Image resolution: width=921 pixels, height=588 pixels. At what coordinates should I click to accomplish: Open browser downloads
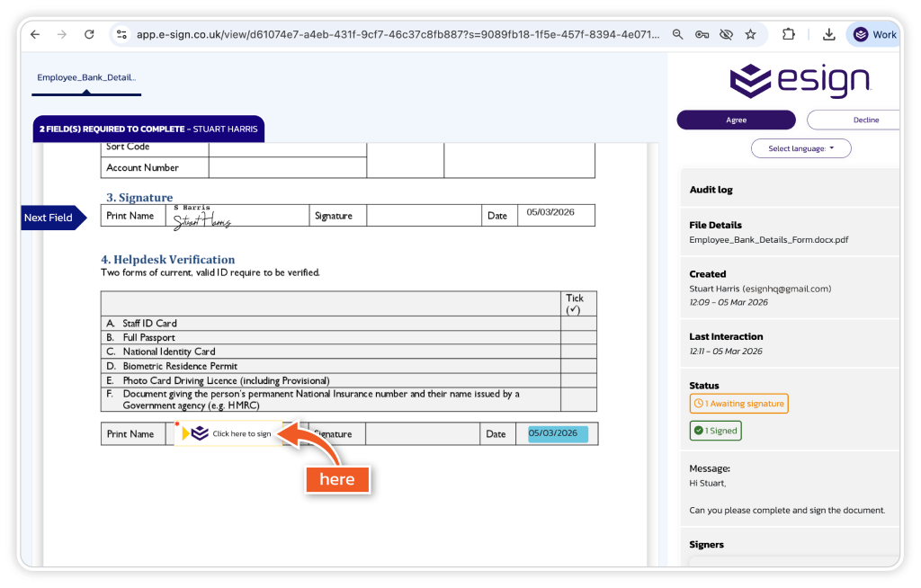[828, 34]
